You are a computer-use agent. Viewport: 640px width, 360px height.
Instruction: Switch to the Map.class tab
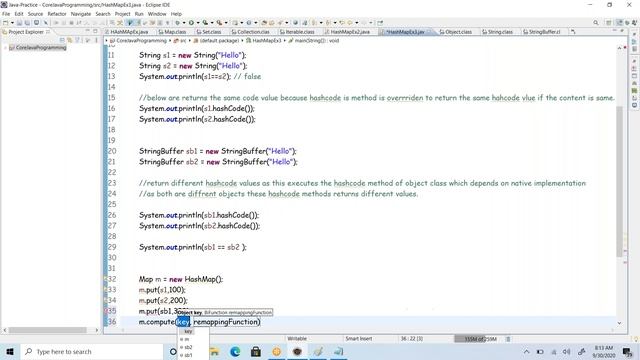tap(173, 31)
